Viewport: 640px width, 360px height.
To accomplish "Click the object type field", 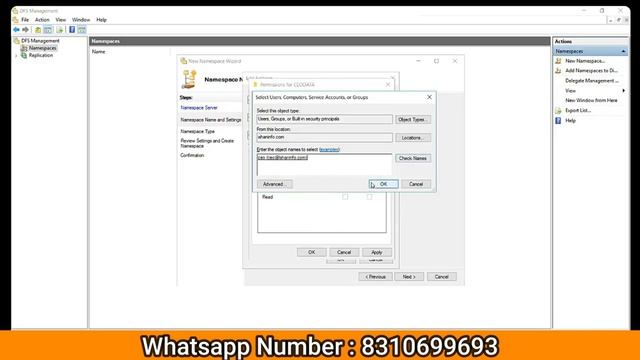I will (x=324, y=119).
